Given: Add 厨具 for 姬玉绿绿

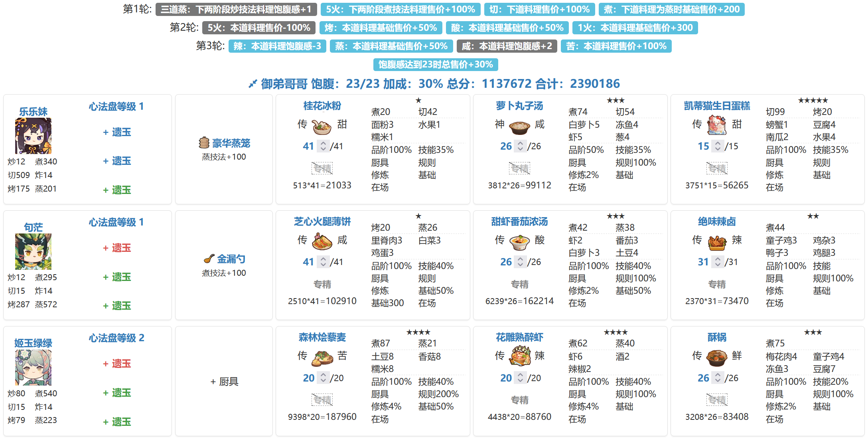Looking at the screenshot, I should point(224,382).
